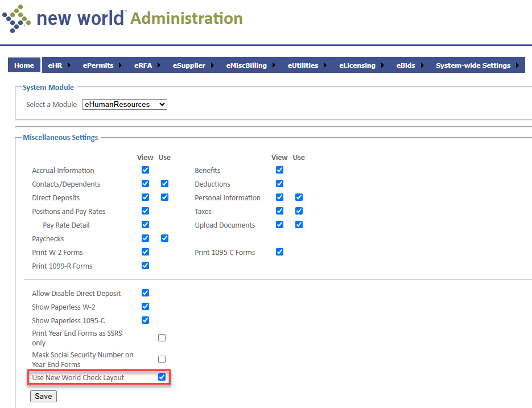The image size is (532, 408).
Task: Toggle Personal Information Use checkbox
Action: 299,197
